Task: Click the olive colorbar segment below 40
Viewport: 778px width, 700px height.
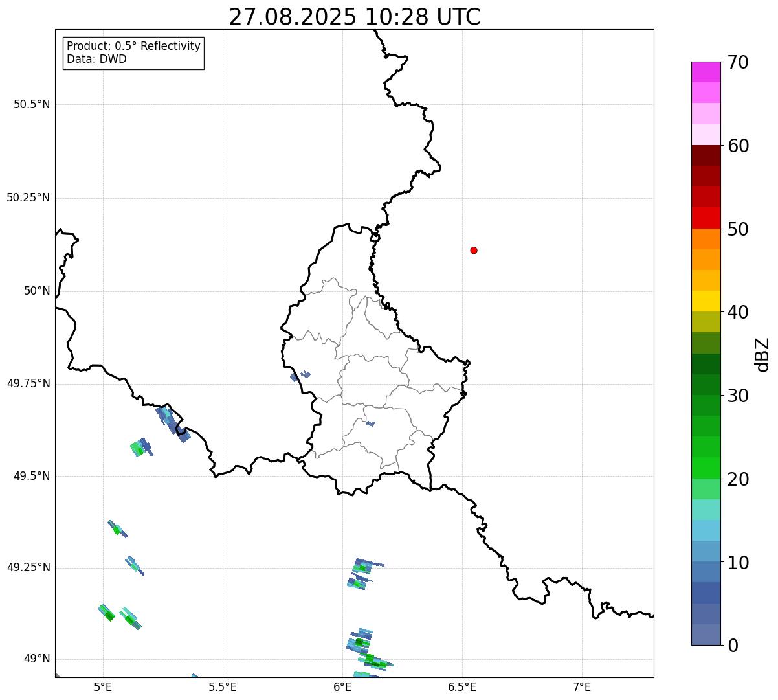Action: click(x=706, y=322)
